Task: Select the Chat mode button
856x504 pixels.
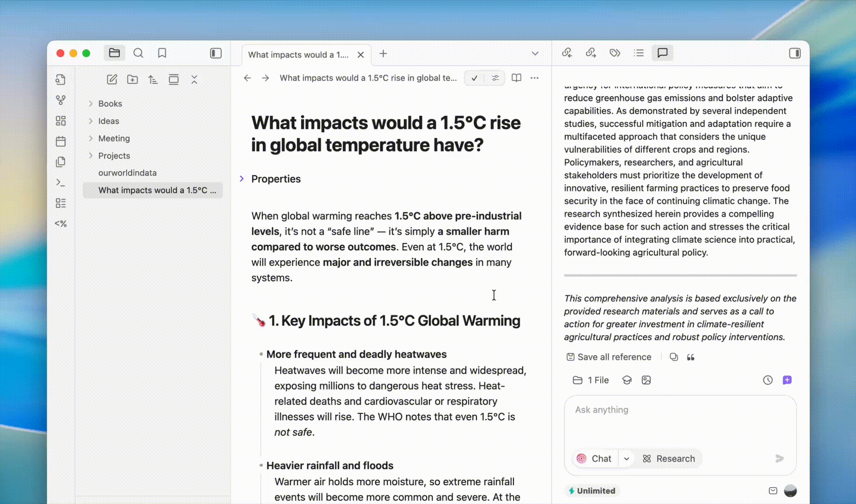Action: pyautogui.click(x=595, y=459)
